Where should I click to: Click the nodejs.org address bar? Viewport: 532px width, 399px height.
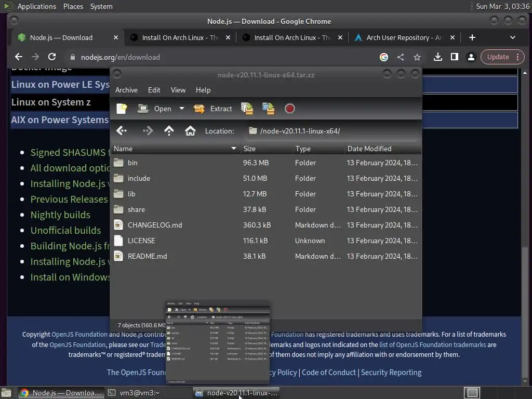click(x=220, y=57)
